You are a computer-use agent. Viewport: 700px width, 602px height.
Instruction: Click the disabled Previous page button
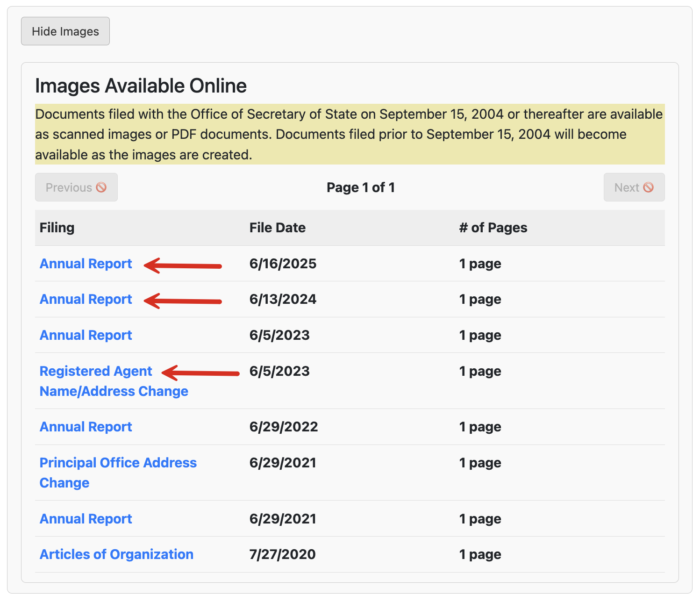(76, 187)
